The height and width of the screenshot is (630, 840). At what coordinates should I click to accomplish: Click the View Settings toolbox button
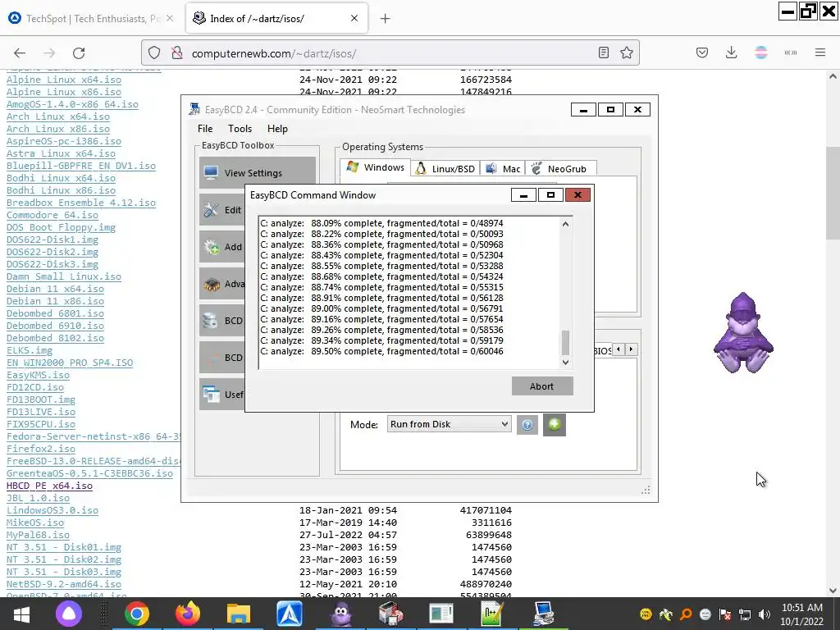coord(257,172)
